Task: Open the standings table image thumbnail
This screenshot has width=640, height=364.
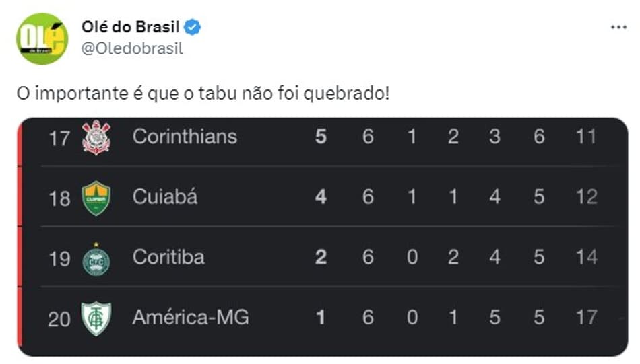Action: [x=323, y=238]
